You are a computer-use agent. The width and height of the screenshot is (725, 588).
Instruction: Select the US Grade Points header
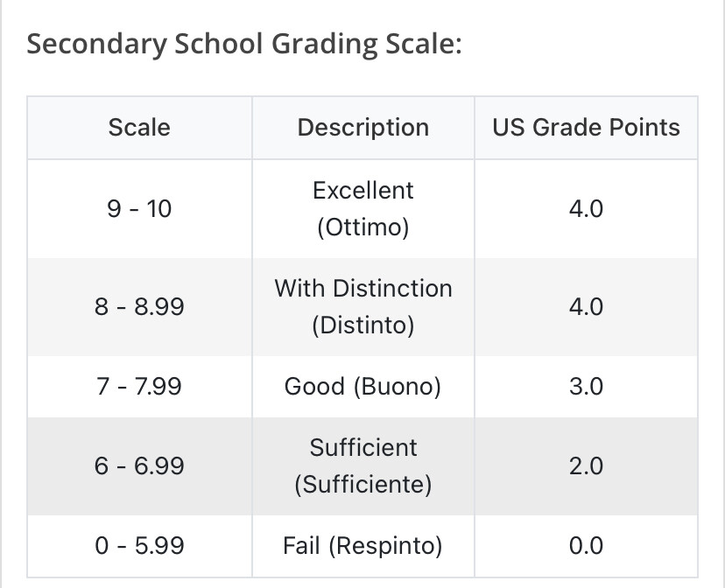(586, 128)
